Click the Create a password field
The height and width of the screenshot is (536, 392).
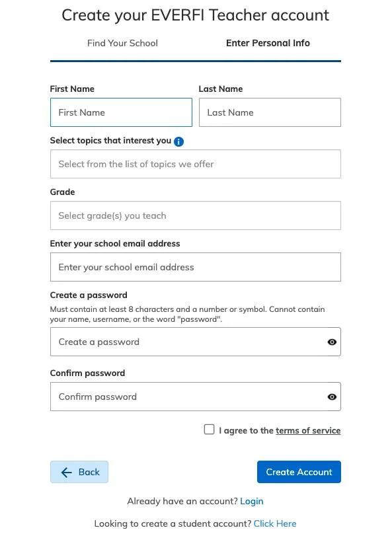tap(185, 342)
